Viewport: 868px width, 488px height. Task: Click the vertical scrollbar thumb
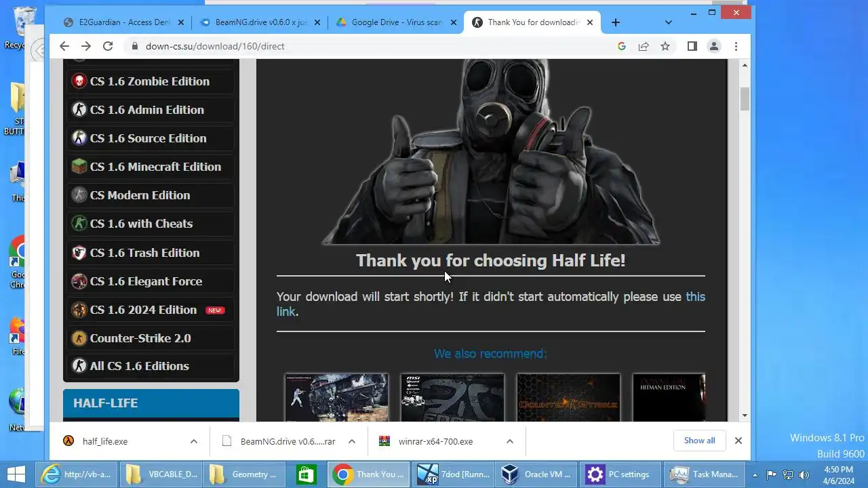745,99
